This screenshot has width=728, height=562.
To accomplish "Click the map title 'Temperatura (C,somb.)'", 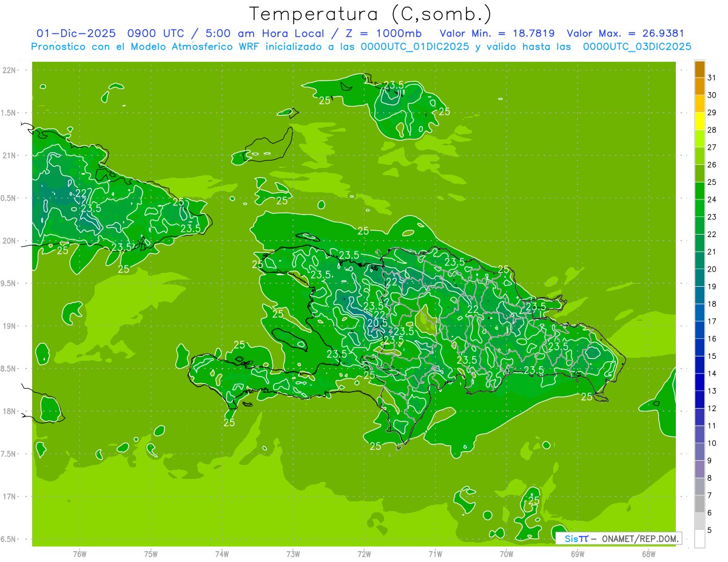I will (x=371, y=13).
